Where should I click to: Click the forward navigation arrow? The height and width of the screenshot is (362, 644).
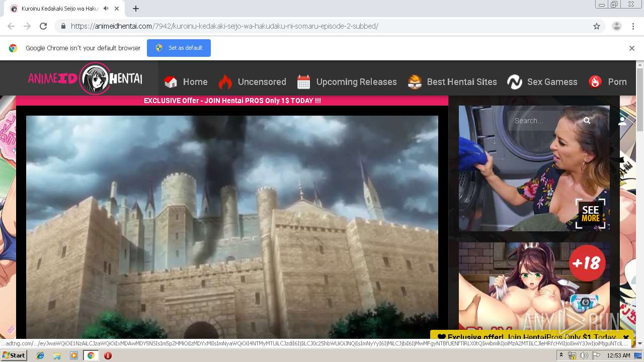(x=27, y=26)
